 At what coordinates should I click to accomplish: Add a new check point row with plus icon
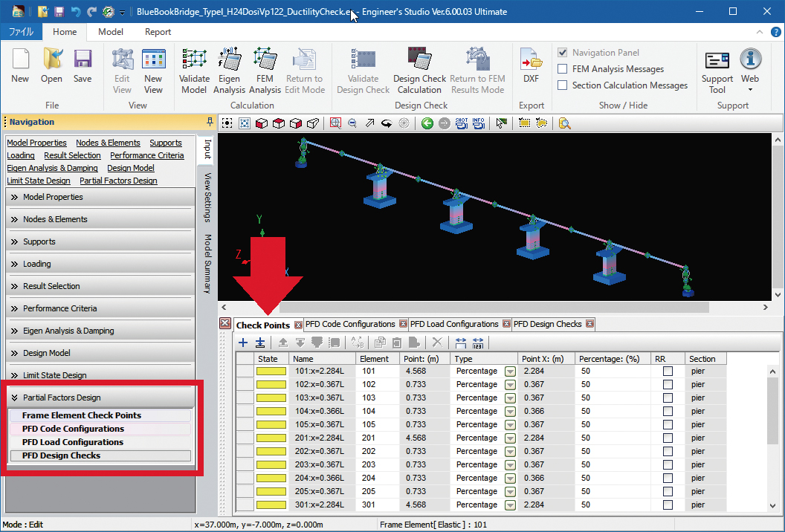pyautogui.click(x=243, y=343)
